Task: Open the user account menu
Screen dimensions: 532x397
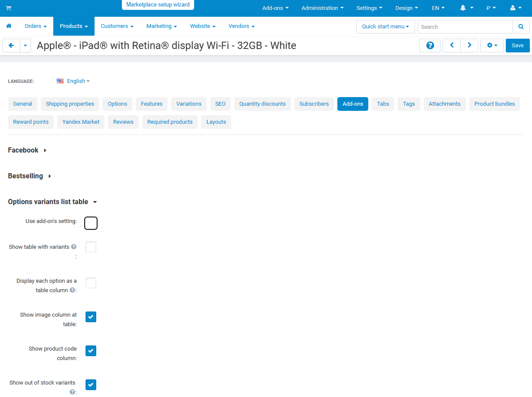Action: (x=516, y=8)
